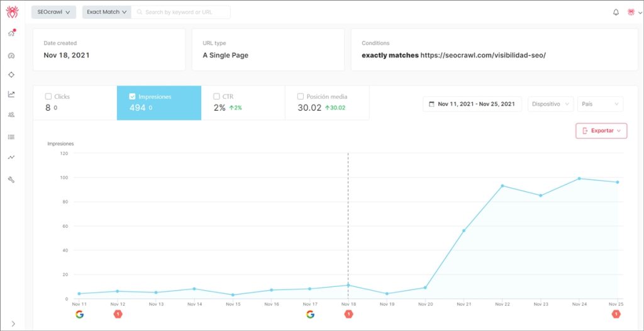The width and height of the screenshot is (644, 331).
Task: Open the list icon in sidebar
Action: point(11,137)
